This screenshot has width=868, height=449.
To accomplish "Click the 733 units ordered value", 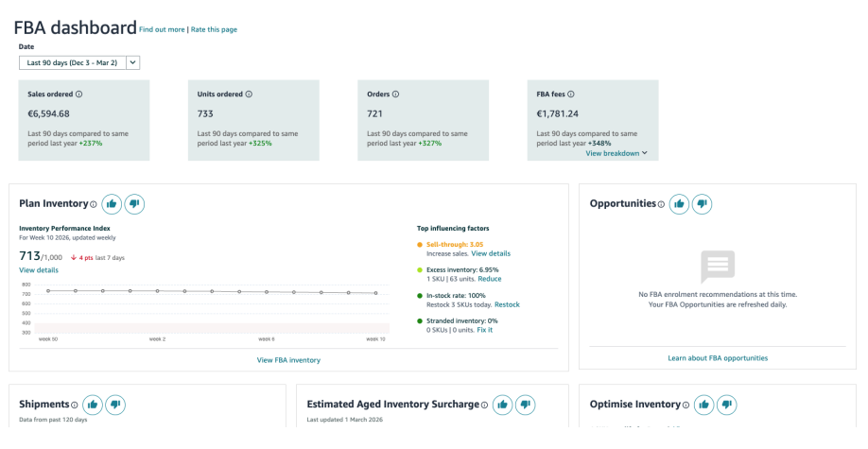I will [x=205, y=114].
